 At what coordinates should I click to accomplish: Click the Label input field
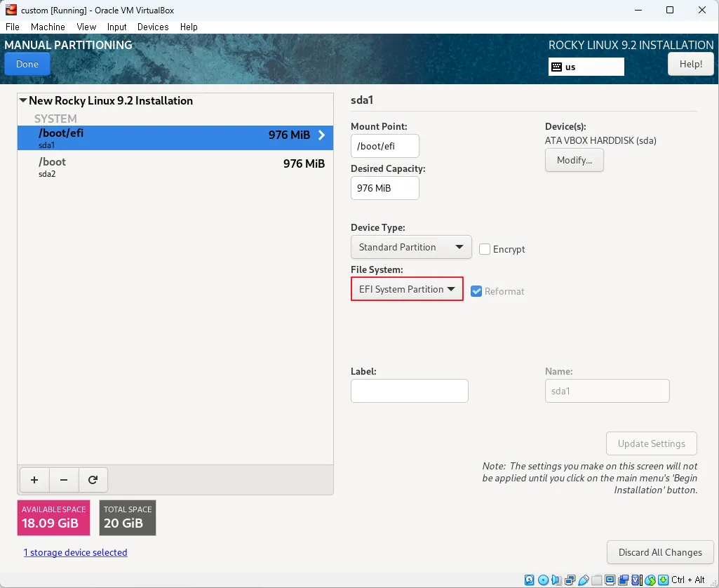pos(410,391)
